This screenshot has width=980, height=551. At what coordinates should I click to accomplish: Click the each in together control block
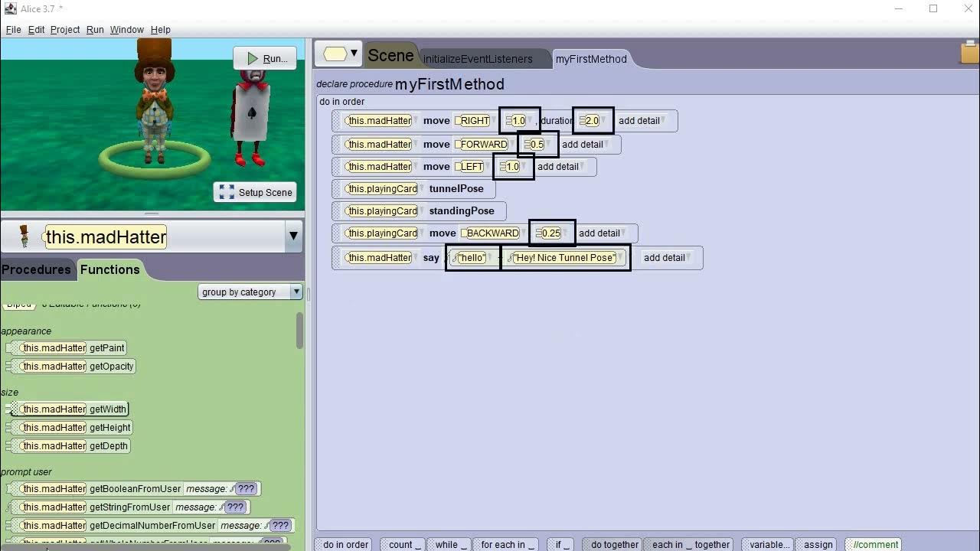(690, 545)
